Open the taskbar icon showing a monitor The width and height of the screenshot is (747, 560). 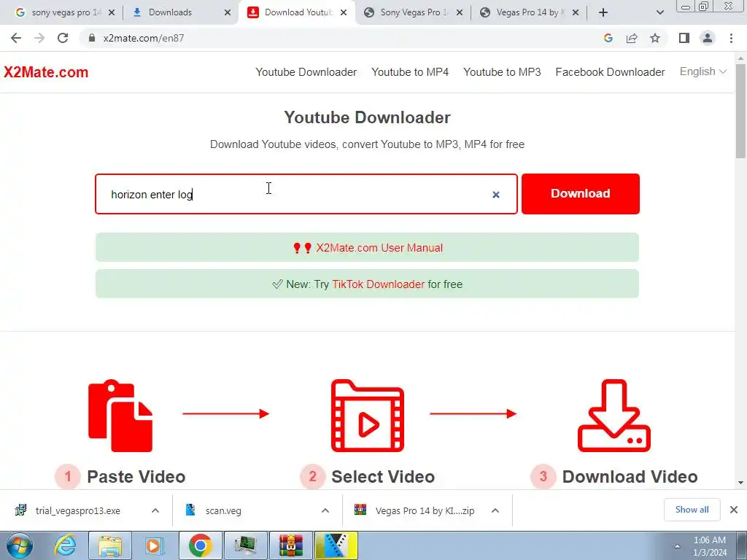(x=246, y=545)
